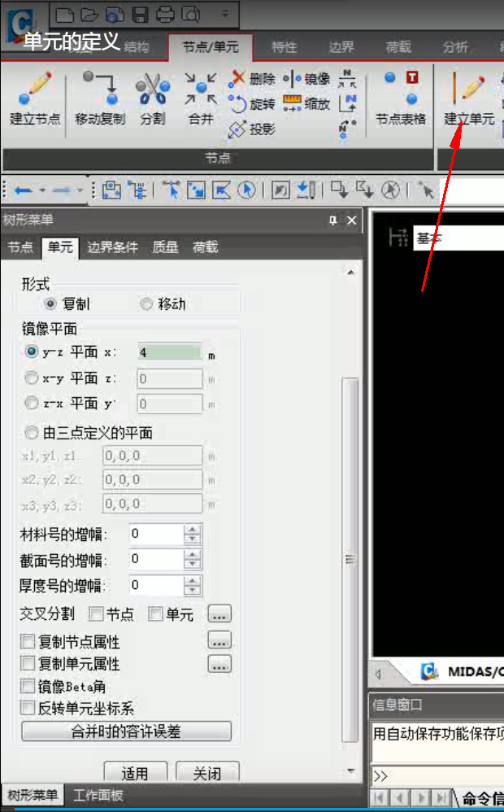Switch to the 节点/单元 ribbon tab
This screenshot has height=812, width=504.
pyautogui.click(x=211, y=47)
